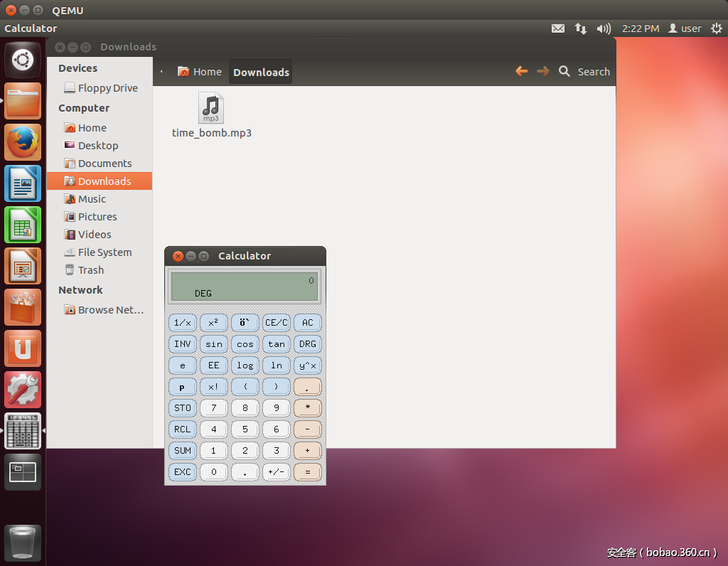This screenshot has height=566, width=728.
Task: Click the calculator display field
Action: pyautogui.click(x=245, y=286)
